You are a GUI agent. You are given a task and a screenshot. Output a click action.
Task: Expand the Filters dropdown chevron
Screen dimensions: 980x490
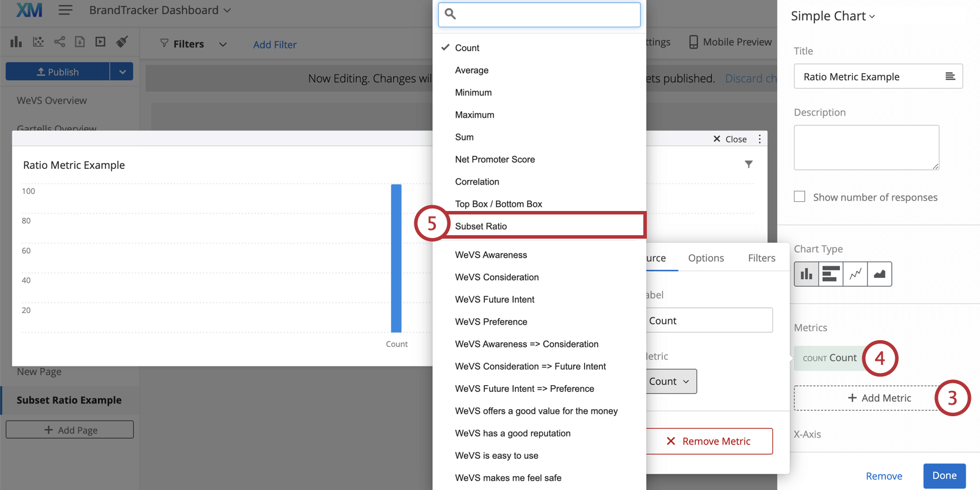tap(223, 44)
